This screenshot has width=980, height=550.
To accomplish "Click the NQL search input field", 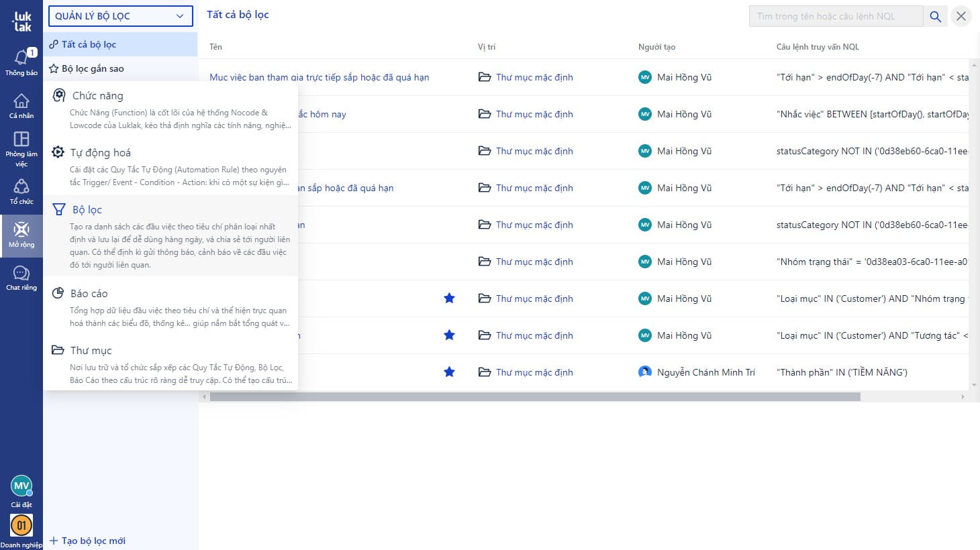I will pyautogui.click(x=835, y=17).
